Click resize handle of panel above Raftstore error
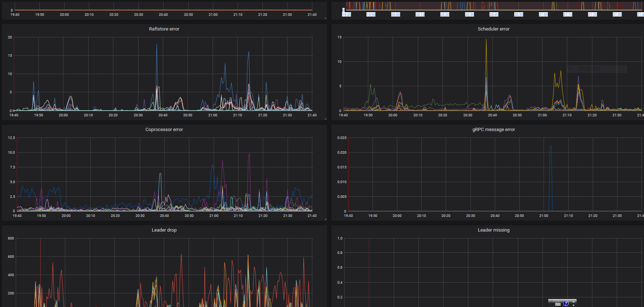The width and height of the screenshot is (644, 307). click(x=325, y=18)
